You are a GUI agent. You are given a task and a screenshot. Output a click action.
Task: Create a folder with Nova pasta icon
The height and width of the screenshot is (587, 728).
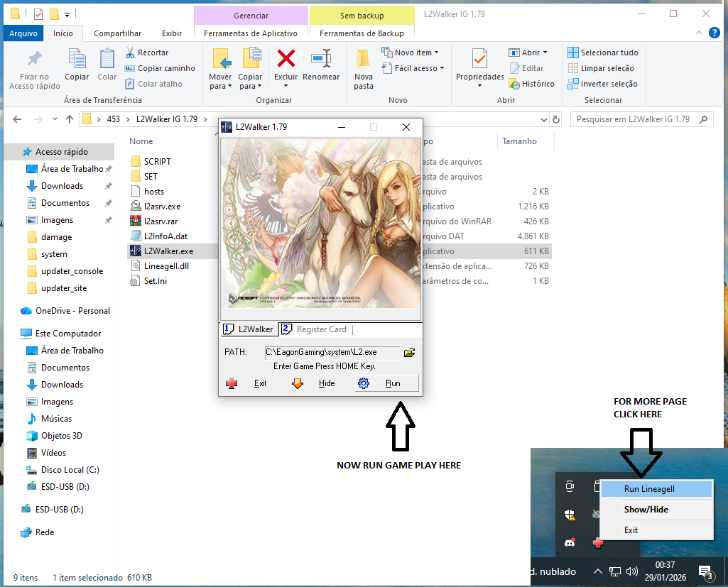(363, 59)
